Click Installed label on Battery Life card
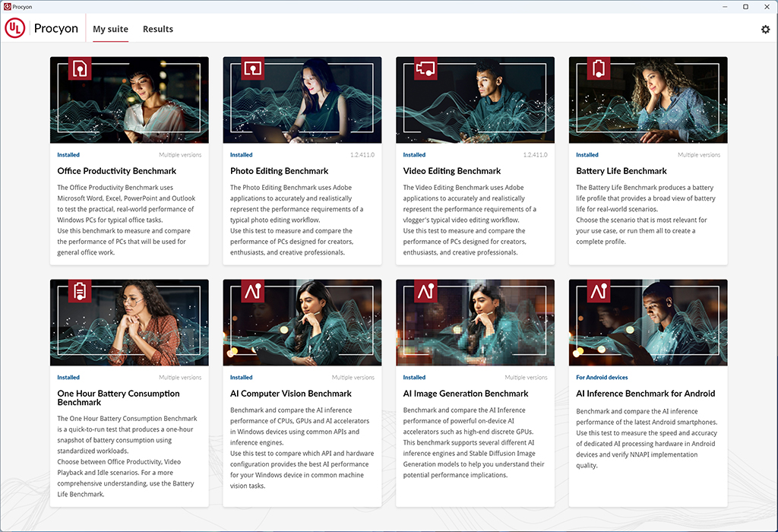Screen dimensions: 778x532 point(587,155)
